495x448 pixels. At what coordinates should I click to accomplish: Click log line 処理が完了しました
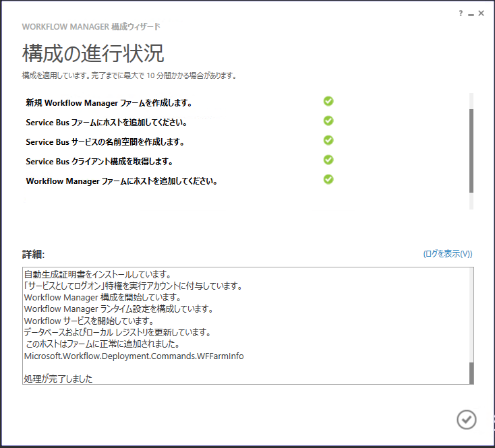(58, 379)
